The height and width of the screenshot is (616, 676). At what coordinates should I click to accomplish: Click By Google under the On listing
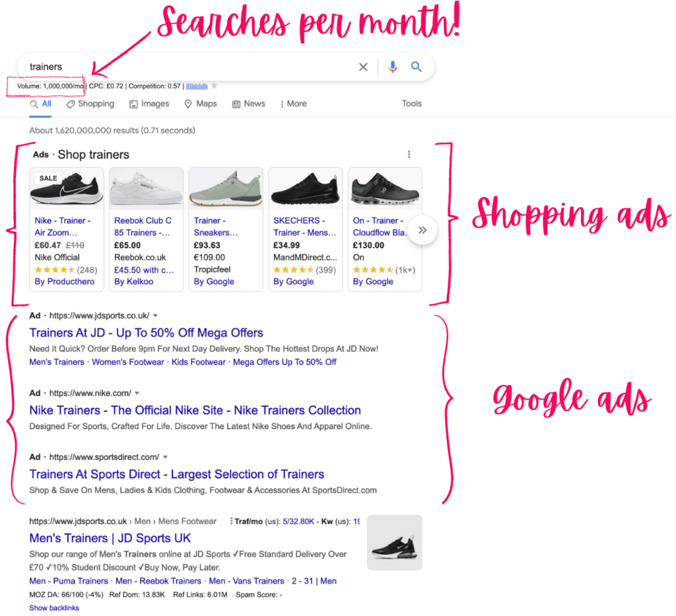pyautogui.click(x=373, y=281)
